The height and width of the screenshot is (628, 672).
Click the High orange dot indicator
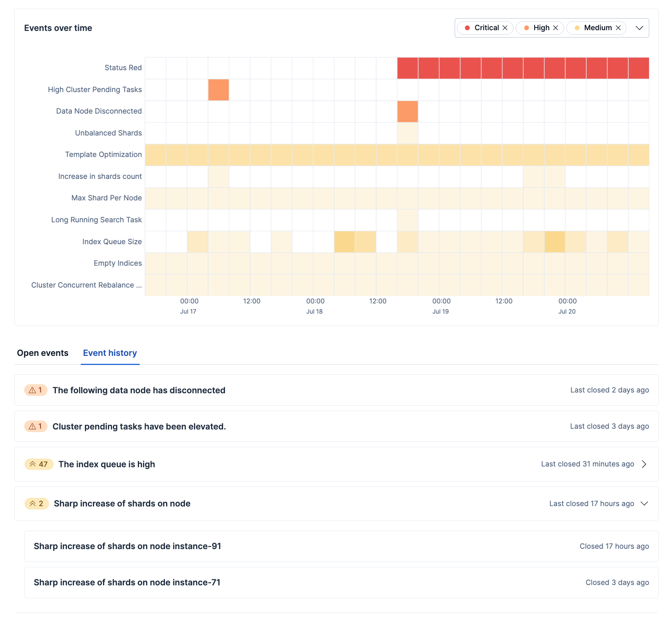coord(526,28)
